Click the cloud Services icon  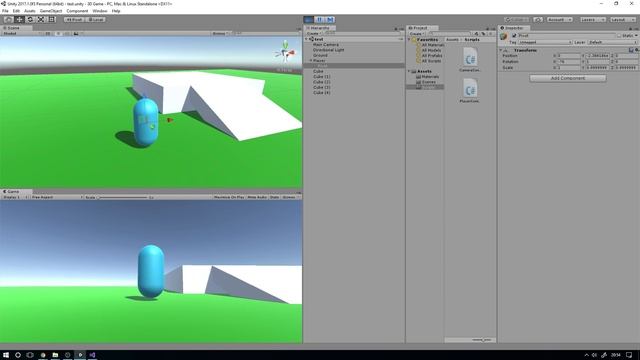[x=538, y=20]
